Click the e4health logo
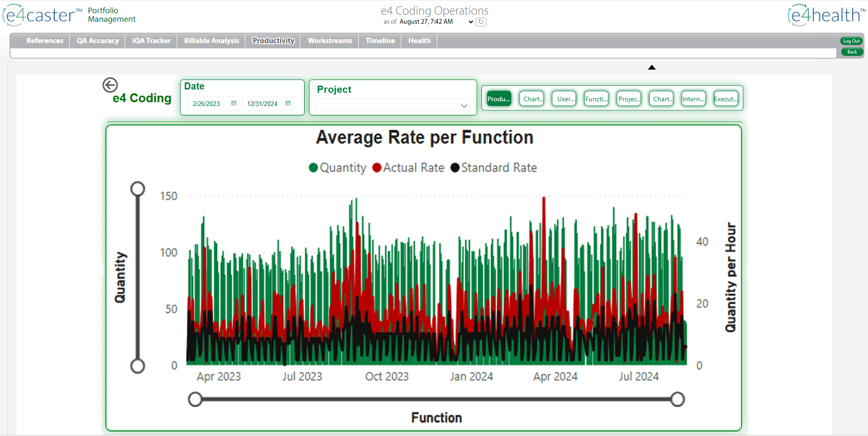The image size is (868, 436). click(826, 15)
